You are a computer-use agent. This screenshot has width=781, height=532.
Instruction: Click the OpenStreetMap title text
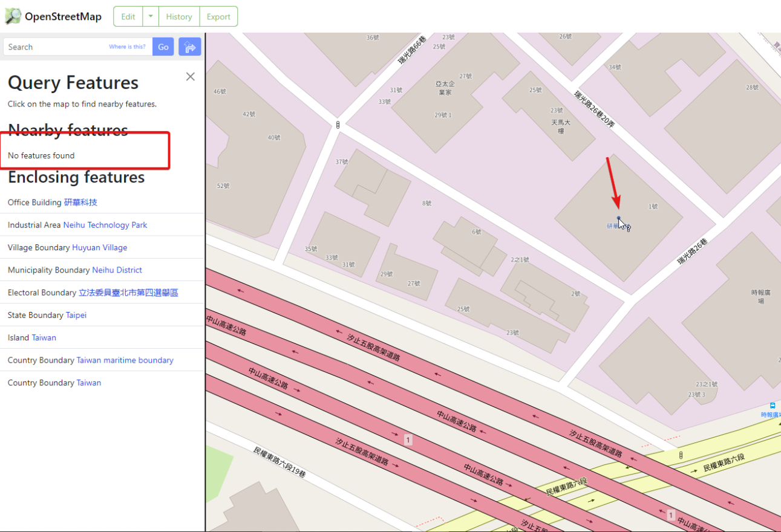(x=63, y=16)
